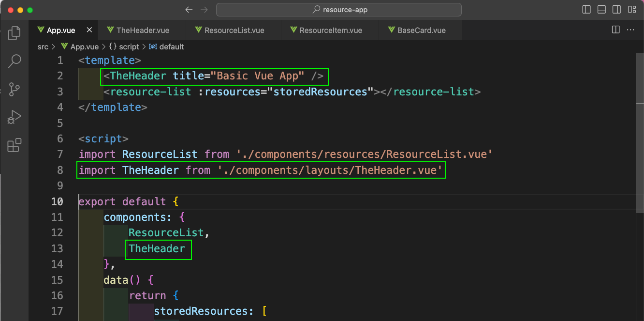Open the editor More Actions ellipsis
This screenshot has height=321, width=644.
(x=630, y=30)
